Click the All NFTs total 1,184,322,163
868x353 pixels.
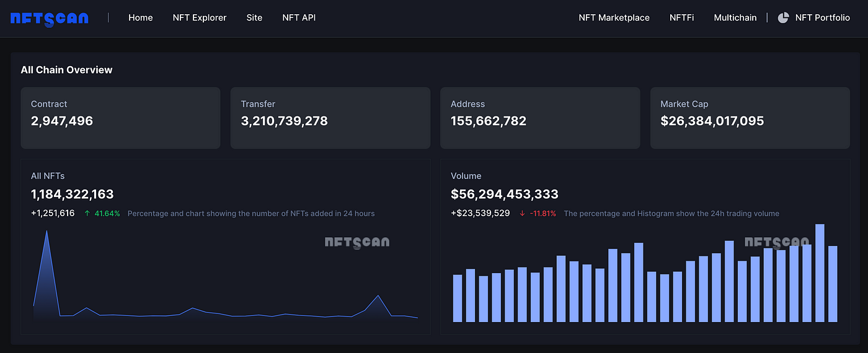pyautogui.click(x=73, y=194)
